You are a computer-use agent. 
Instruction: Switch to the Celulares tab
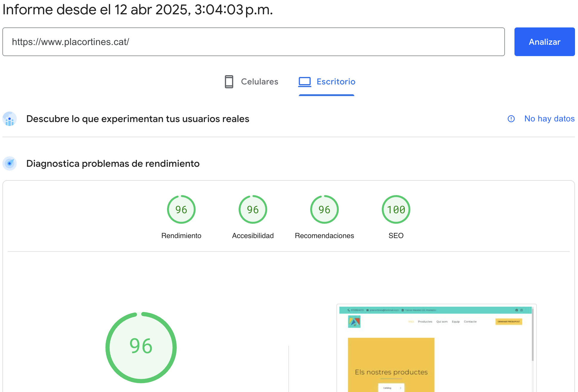tap(259, 82)
